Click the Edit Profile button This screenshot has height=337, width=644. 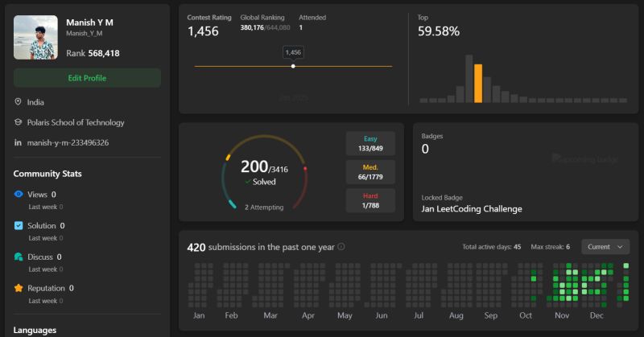tap(87, 78)
